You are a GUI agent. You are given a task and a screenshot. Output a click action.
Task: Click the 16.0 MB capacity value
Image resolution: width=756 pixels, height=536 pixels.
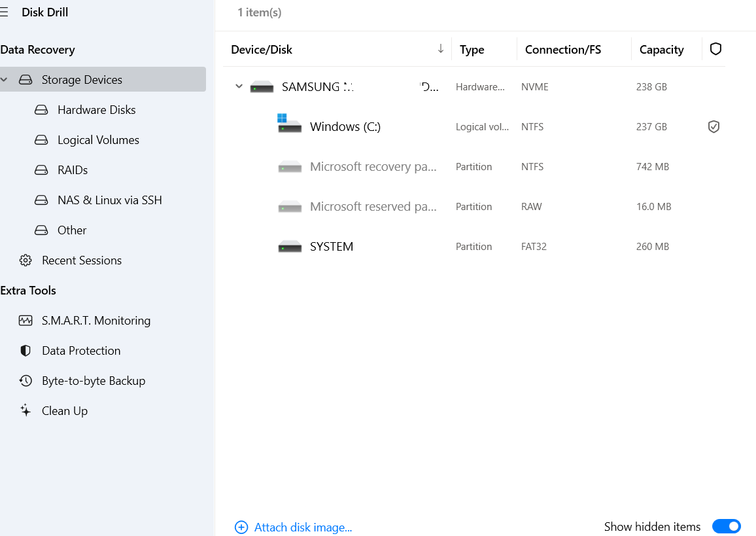click(653, 207)
